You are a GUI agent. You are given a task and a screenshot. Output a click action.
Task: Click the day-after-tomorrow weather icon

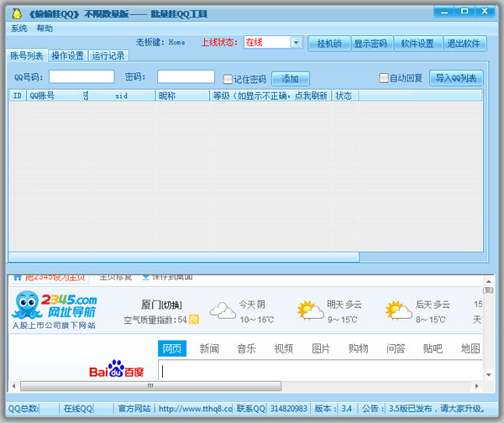(398, 311)
